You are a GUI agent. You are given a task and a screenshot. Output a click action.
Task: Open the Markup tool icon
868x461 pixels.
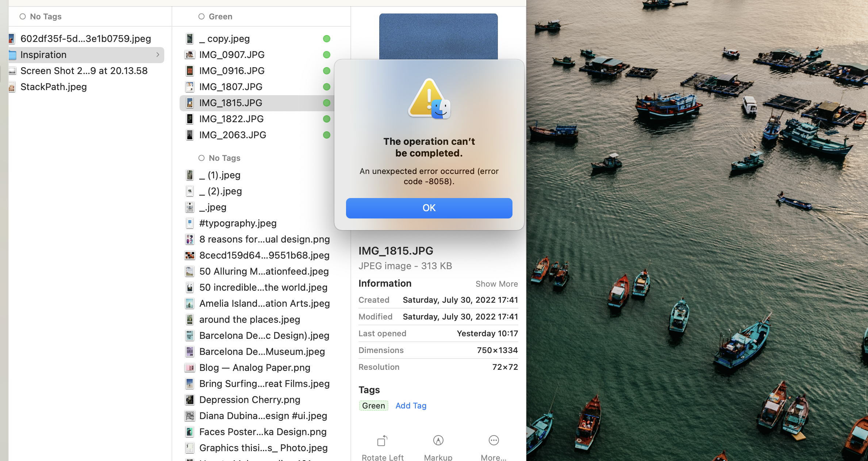(438, 441)
